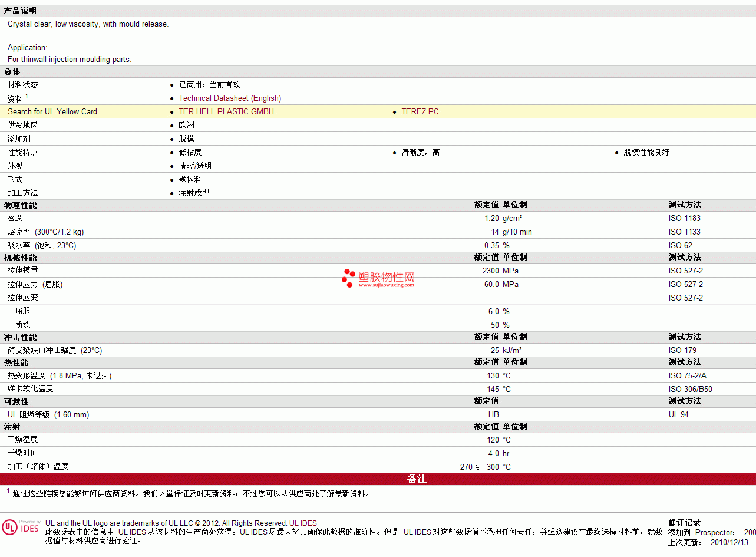
Task: Select the 加工（熔体）温度 row label
Action: pyautogui.click(x=38, y=467)
